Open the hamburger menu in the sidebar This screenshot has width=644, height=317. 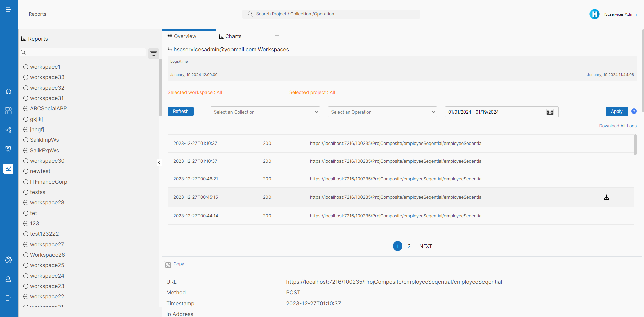9,10
